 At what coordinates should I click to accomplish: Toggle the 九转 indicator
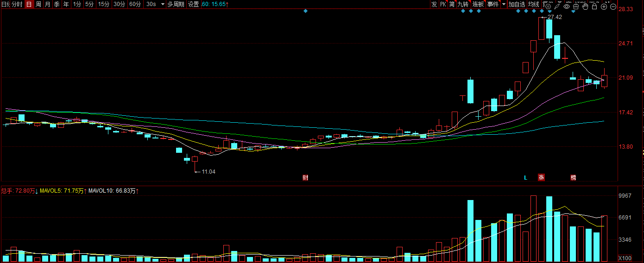click(x=463, y=4)
